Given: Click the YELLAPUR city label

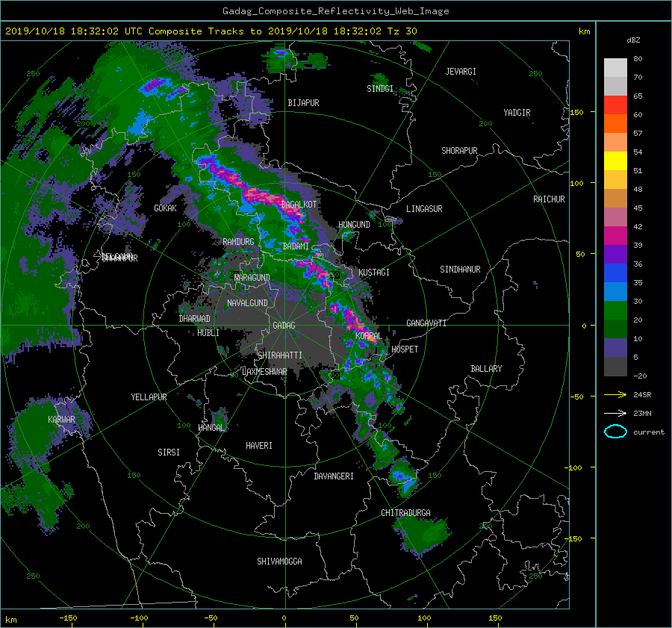Looking at the screenshot, I should pyautogui.click(x=149, y=397).
